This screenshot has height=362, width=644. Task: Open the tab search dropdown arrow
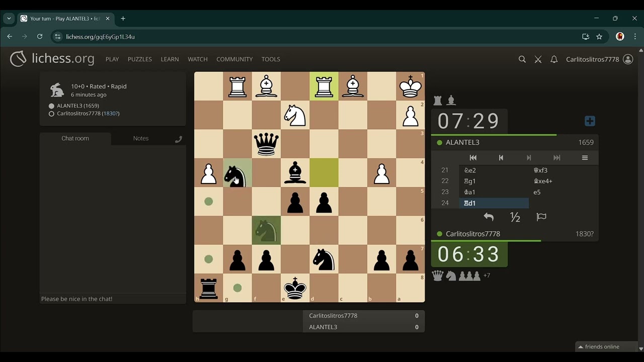[x=9, y=19]
